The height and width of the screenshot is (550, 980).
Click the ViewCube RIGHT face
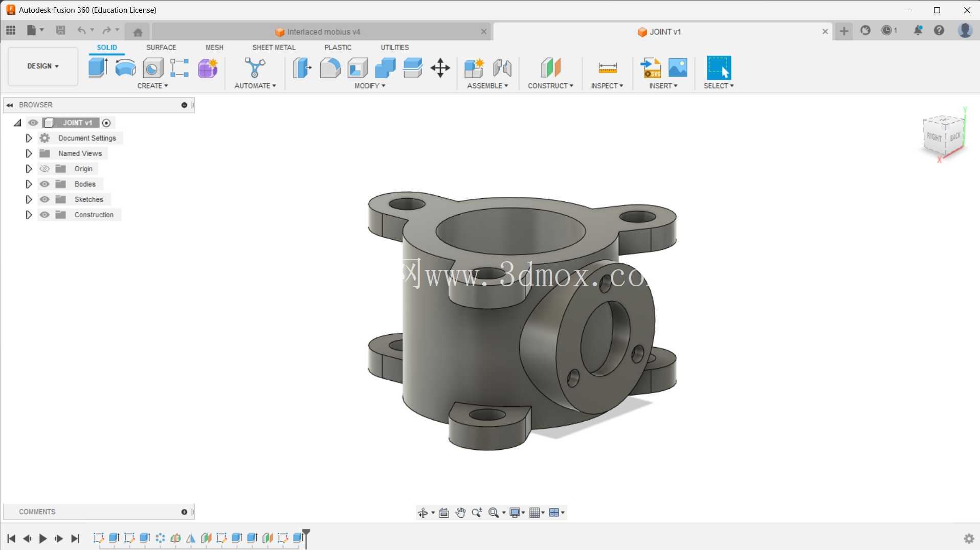pos(934,137)
